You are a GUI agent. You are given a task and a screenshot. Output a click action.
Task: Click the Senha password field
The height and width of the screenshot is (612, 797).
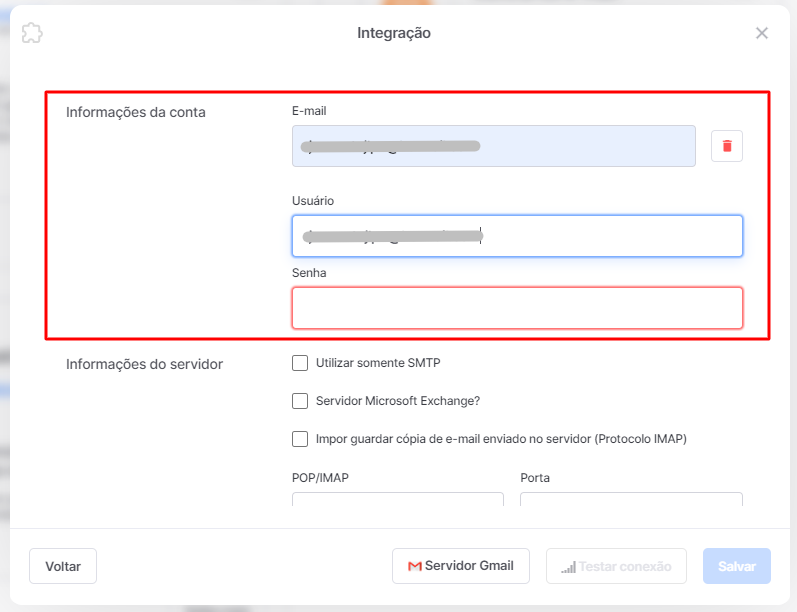[x=517, y=308]
